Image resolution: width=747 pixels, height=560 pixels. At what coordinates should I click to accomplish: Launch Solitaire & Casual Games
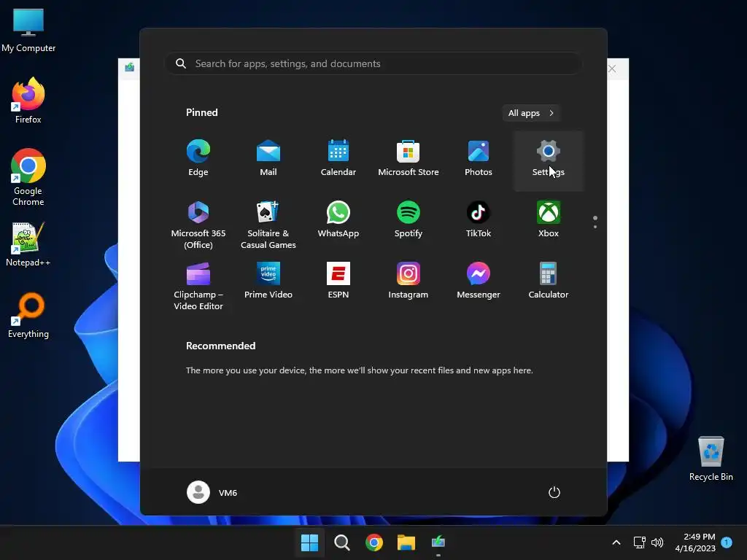pyautogui.click(x=268, y=225)
